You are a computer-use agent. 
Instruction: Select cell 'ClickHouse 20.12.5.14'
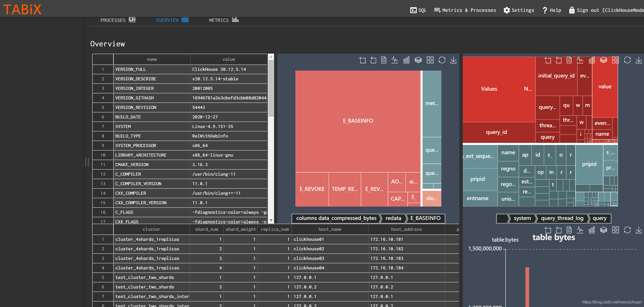[229, 69]
